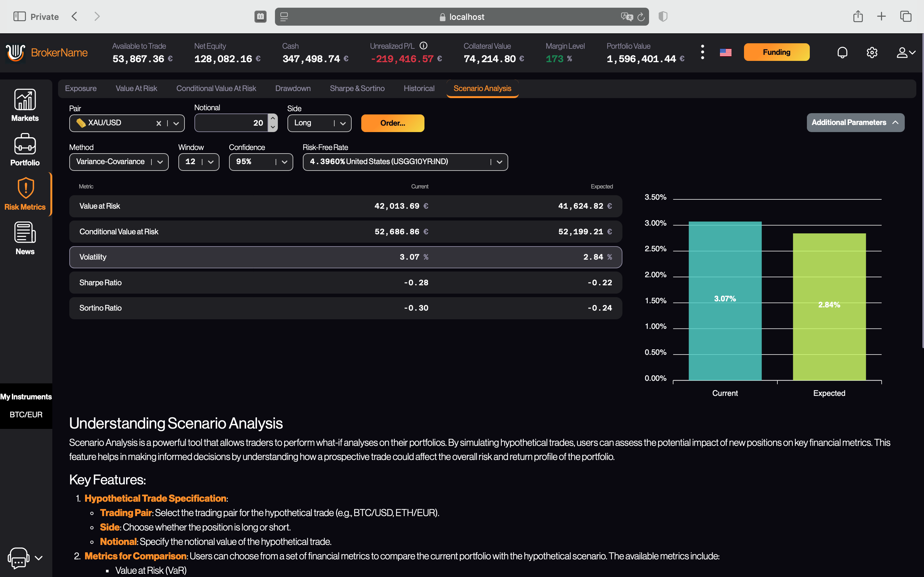The height and width of the screenshot is (577, 924).
Task: Clear the XAU/USD pair selection
Action: (x=158, y=123)
